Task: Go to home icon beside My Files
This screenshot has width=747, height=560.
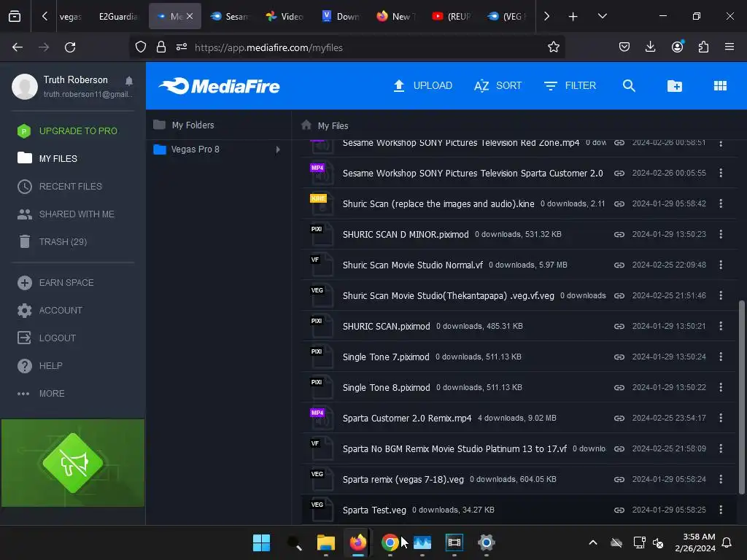Action: click(306, 125)
